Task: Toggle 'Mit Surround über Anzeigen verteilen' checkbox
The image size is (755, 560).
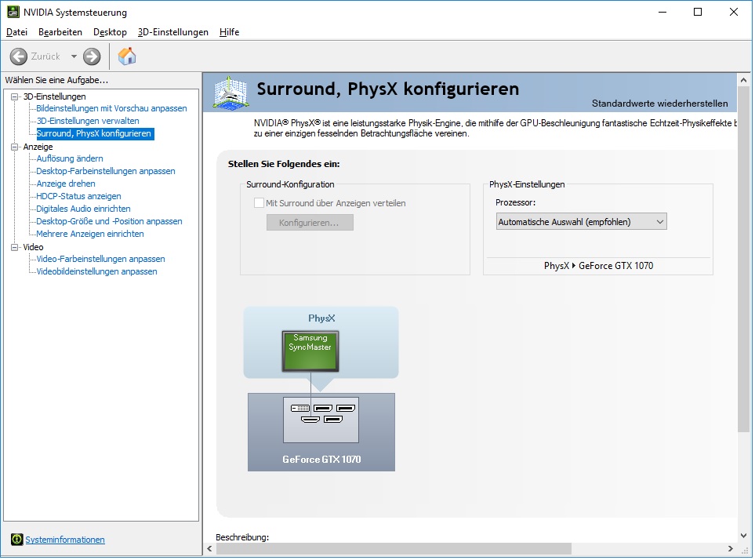Action: [x=259, y=202]
